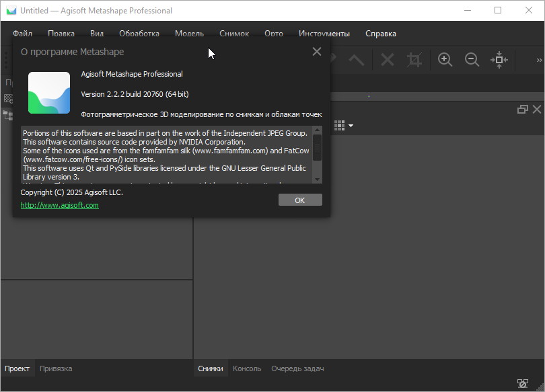The image size is (545, 392).
Task: Click the NVIDIA Corporation source code line
Action: (134, 142)
